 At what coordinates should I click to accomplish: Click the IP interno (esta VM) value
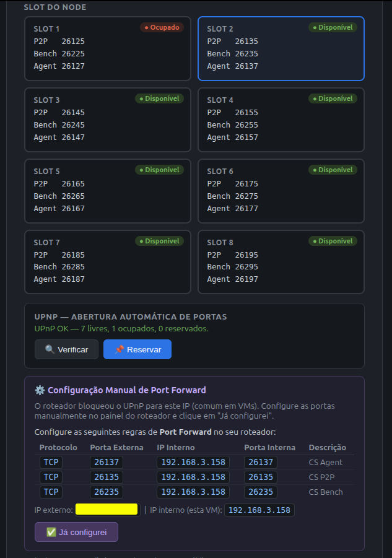[x=259, y=510]
